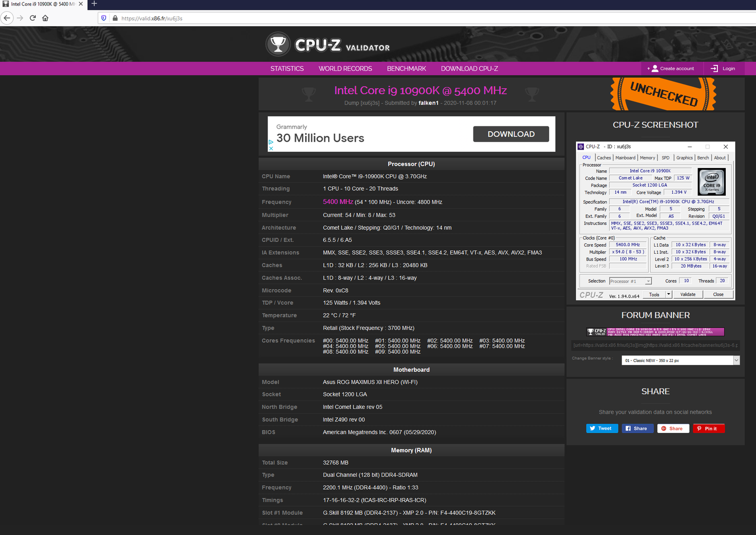Switch to About tab in CPU-Z screenshot
Viewport: 756px width, 535px height.
pos(720,158)
